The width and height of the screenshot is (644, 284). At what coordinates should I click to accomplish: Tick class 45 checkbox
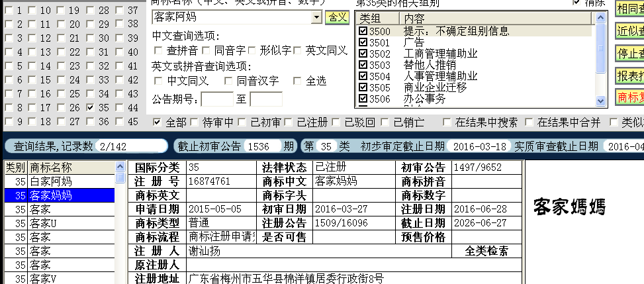click(x=119, y=122)
